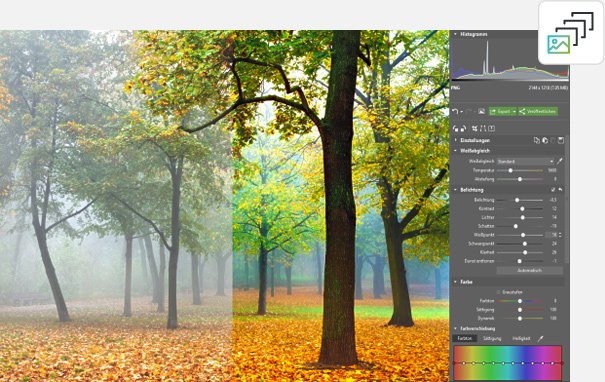Open the Export dropdown arrow
This screenshot has height=382, width=605.
[x=514, y=112]
